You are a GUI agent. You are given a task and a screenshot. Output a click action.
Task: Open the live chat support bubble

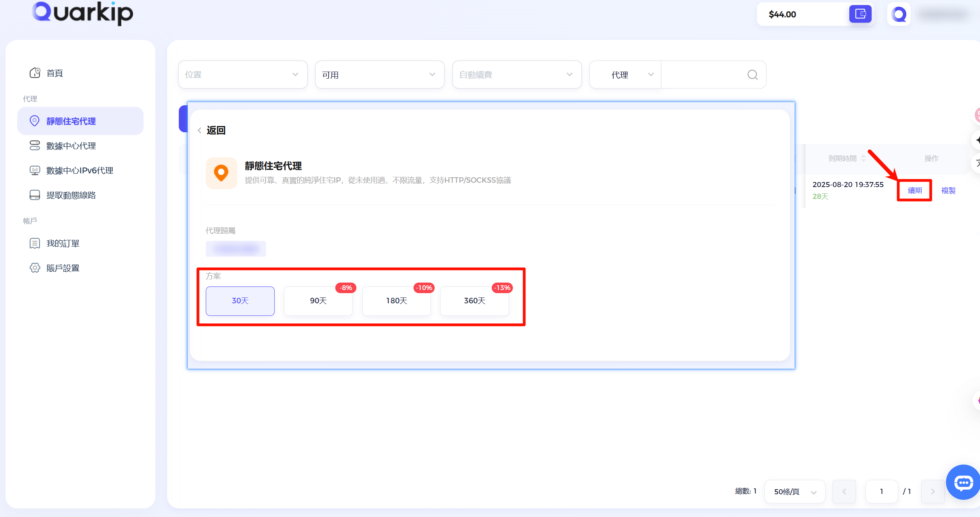[964, 482]
